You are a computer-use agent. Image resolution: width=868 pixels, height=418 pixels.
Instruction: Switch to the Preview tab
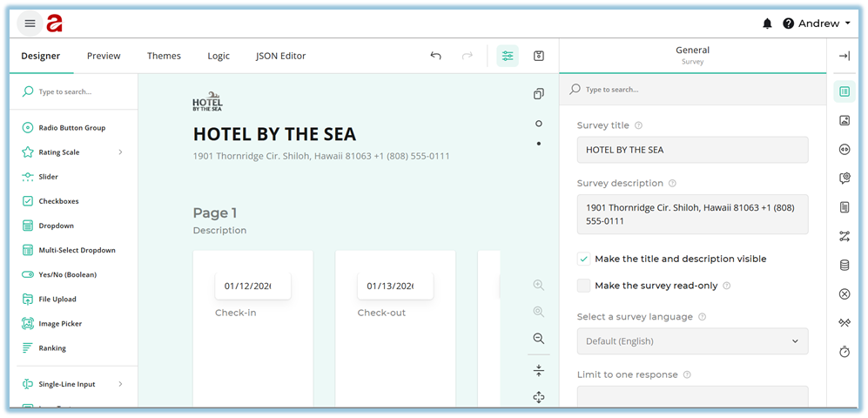(104, 57)
